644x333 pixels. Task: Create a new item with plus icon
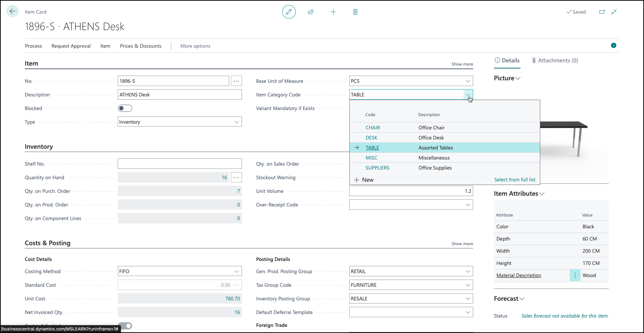coord(333,12)
